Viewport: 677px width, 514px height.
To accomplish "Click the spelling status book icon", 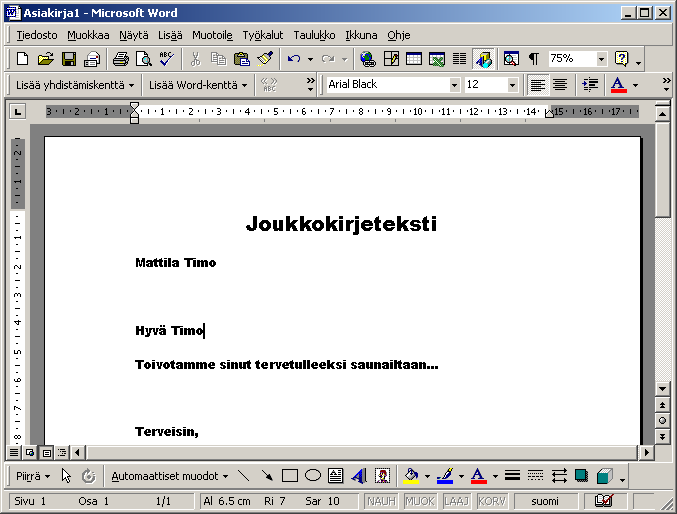I will (x=604, y=501).
